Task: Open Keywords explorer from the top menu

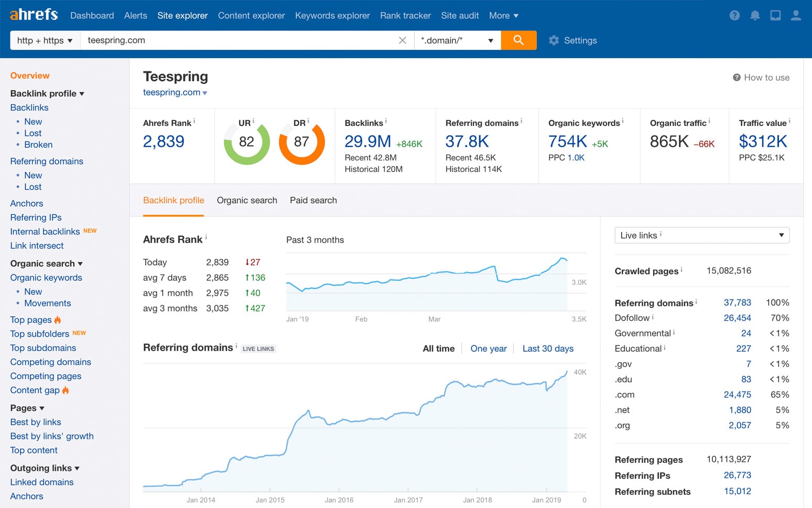Action: [332, 15]
